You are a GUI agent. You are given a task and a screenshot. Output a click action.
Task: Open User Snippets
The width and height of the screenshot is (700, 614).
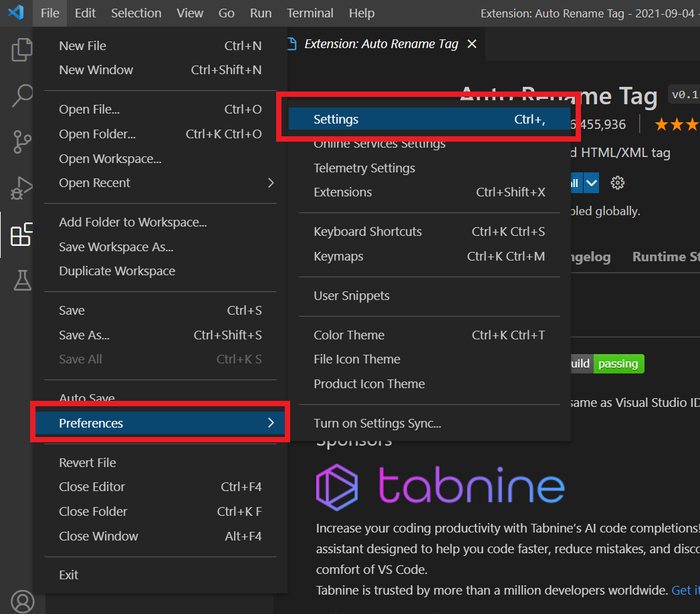click(x=429, y=296)
